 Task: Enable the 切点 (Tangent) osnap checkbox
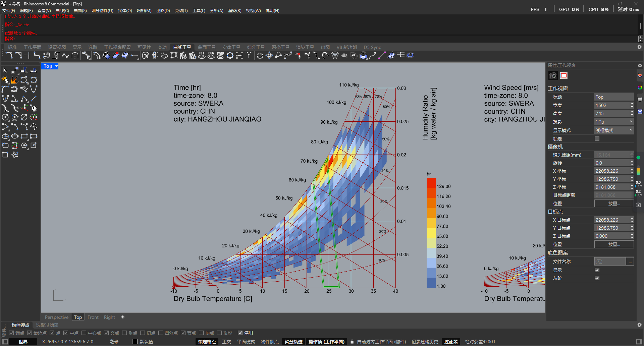pyautogui.click(x=143, y=333)
